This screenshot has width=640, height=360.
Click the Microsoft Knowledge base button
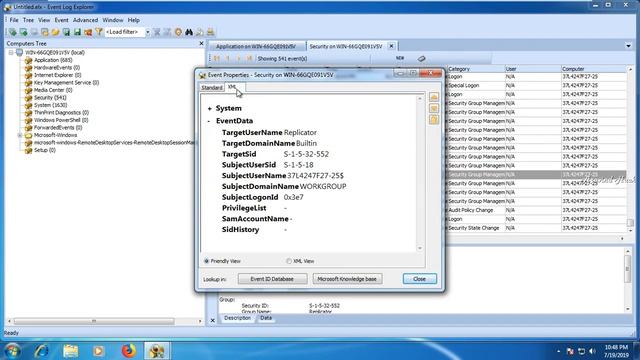347,279
